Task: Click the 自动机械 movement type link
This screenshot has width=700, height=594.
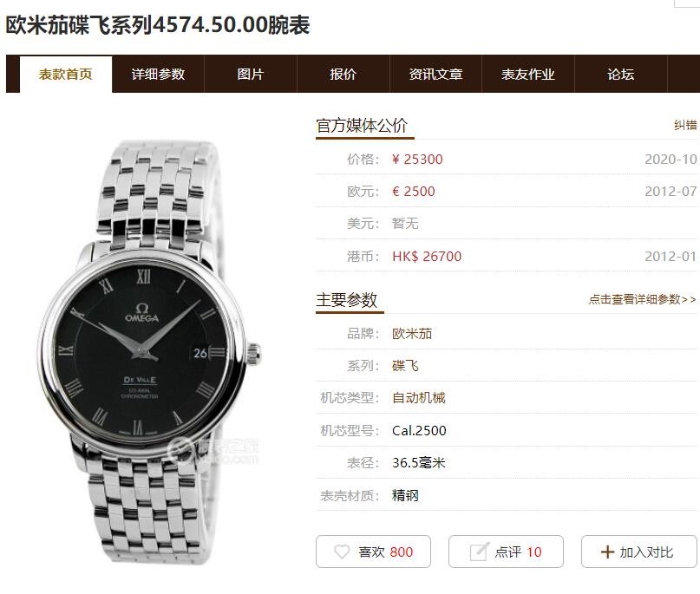Action: pyautogui.click(x=418, y=398)
